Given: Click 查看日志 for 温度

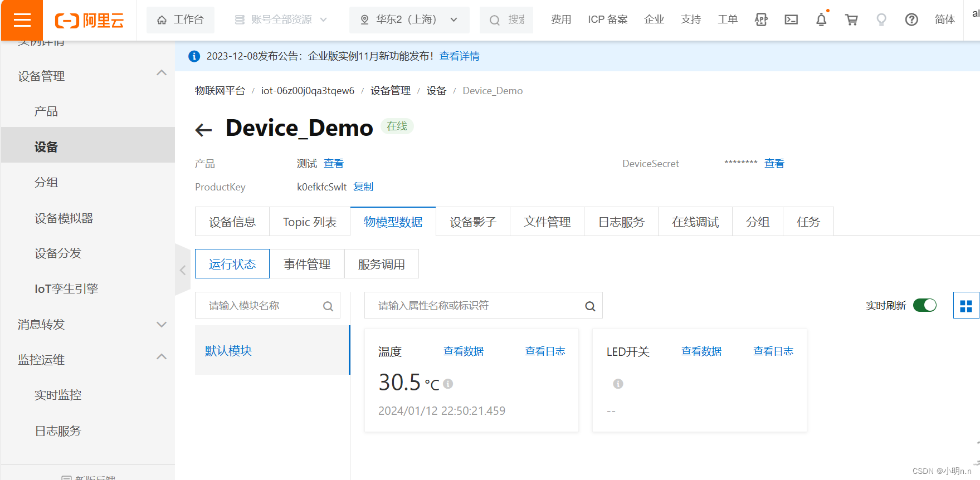Looking at the screenshot, I should (545, 351).
